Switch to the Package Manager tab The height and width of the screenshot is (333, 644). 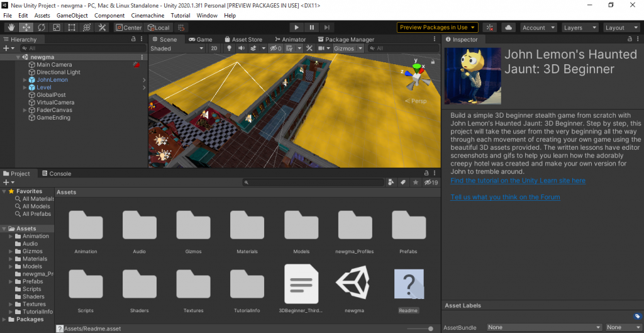click(346, 40)
